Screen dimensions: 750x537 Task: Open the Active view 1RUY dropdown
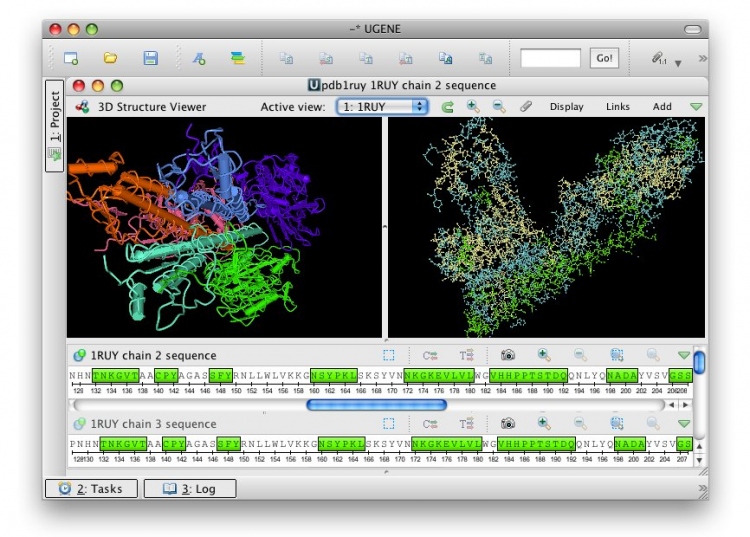tap(382, 107)
